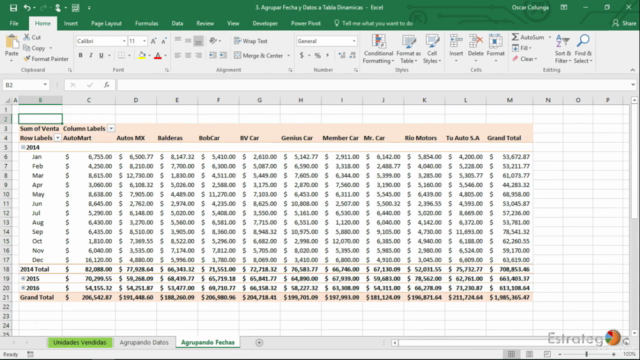
Task: Open Conditional Formatting
Action: pyautogui.click(x=378, y=49)
